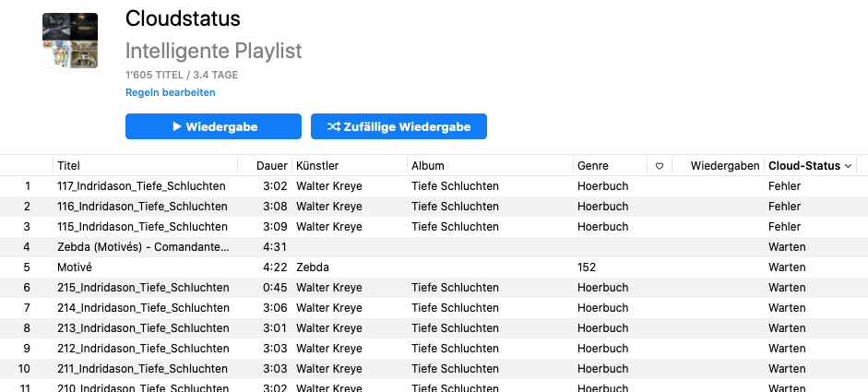Image resolution: width=868 pixels, height=392 pixels.
Task: Sort songs by Dauer column header
Action: point(271,166)
